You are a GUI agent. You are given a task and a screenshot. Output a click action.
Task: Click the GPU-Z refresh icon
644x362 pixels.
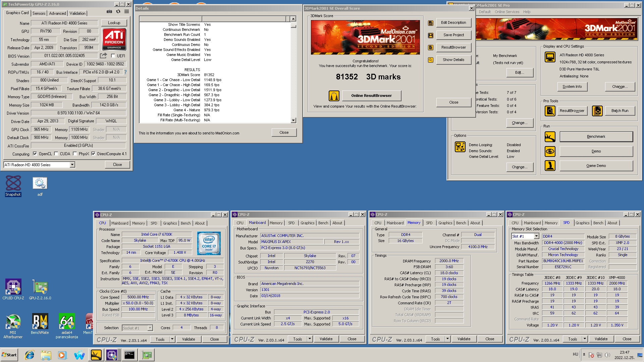(x=118, y=11)
